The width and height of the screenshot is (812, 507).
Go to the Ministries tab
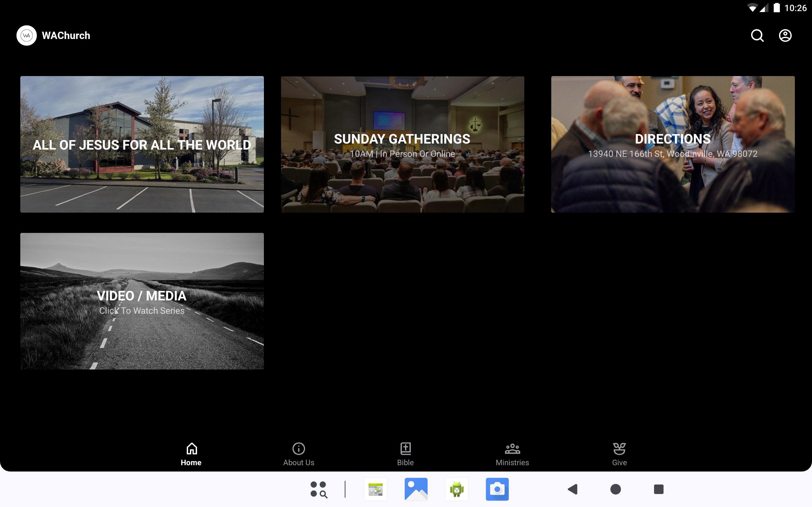(512, 454)
